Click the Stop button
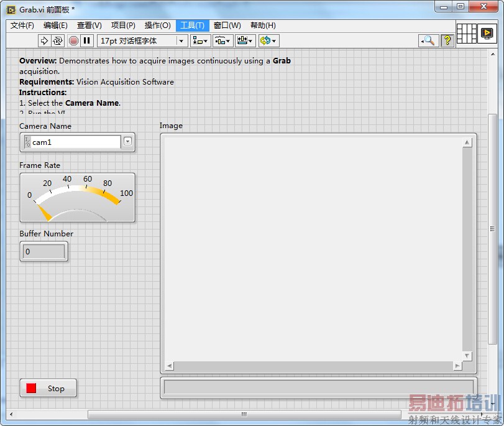This screenshot has height=426, width=504. pos(48,388)
